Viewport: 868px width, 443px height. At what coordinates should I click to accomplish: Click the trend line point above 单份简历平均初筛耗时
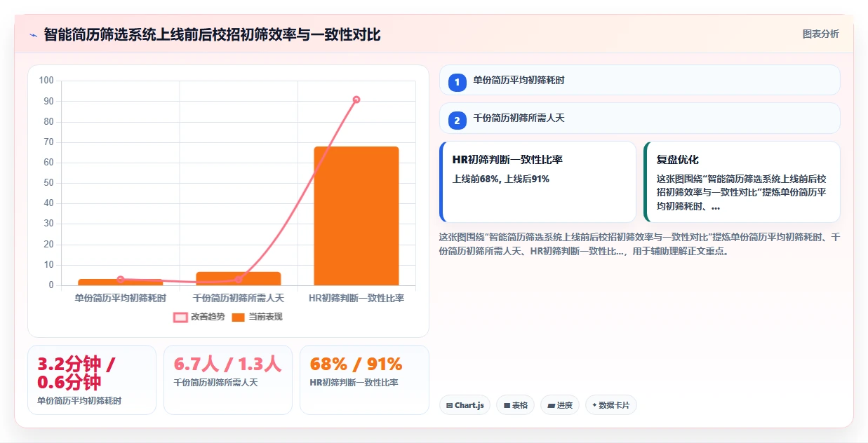121,280
